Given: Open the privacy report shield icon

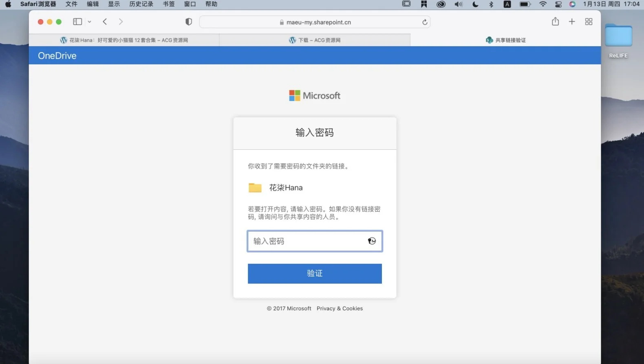Looking at the screenshot, I should pyautogui.click(x=188, y=22).
